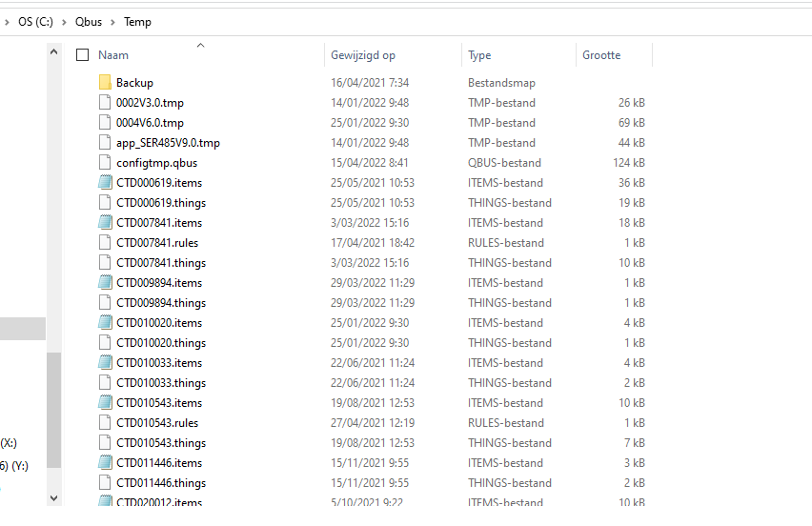The width and height of the screenshot is (812, 526).
Task: Click the CTD011446.things file icon
Action: 105,483
